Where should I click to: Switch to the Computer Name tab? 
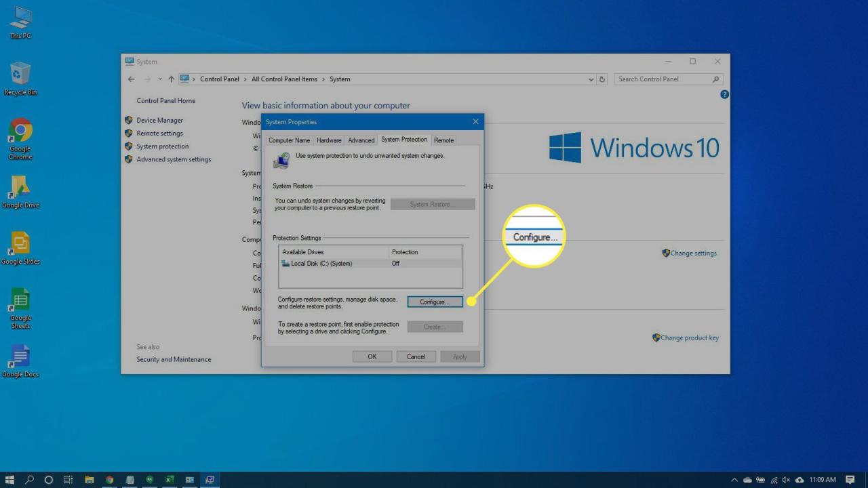tap(290, 140)
